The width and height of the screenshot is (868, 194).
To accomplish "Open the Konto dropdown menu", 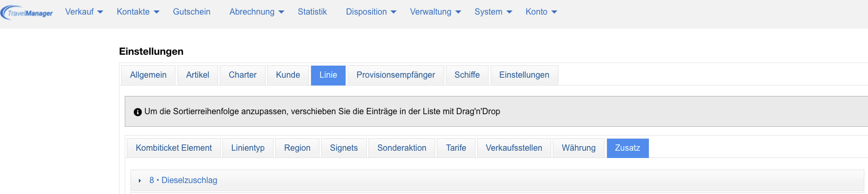I will click(541, 11).
